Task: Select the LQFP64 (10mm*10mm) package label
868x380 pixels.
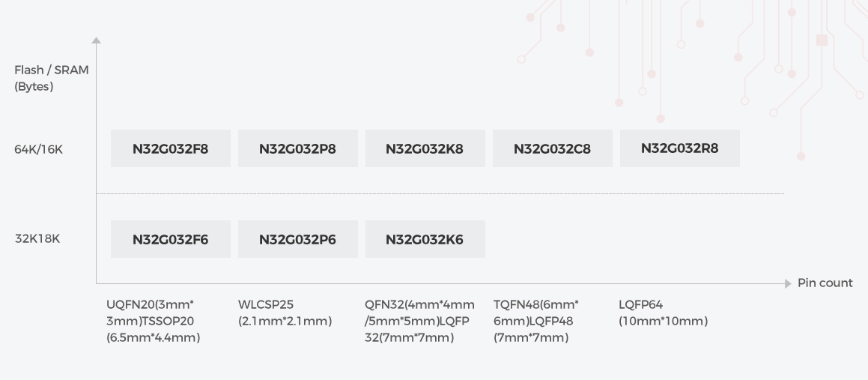Action: pos(663,313)
